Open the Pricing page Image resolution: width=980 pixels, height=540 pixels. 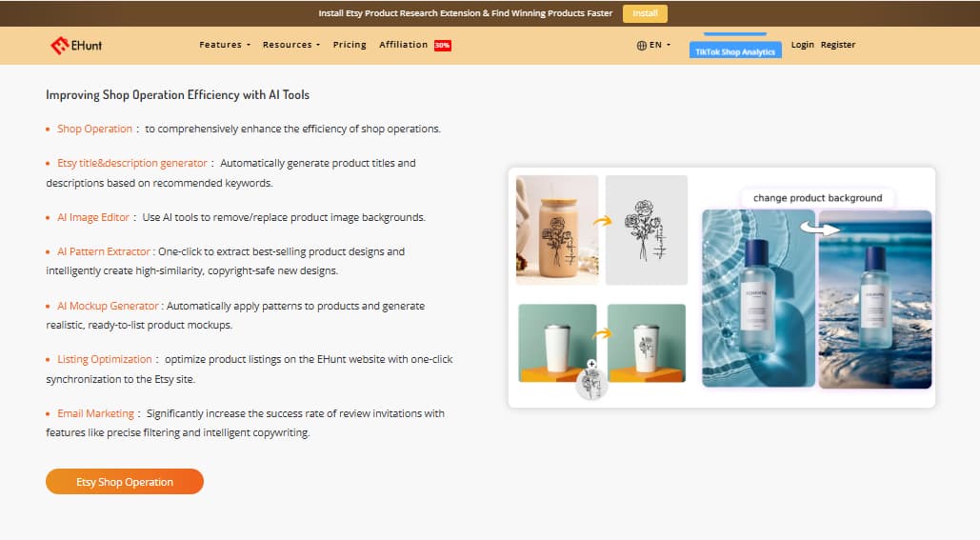(x=350, y=45)
